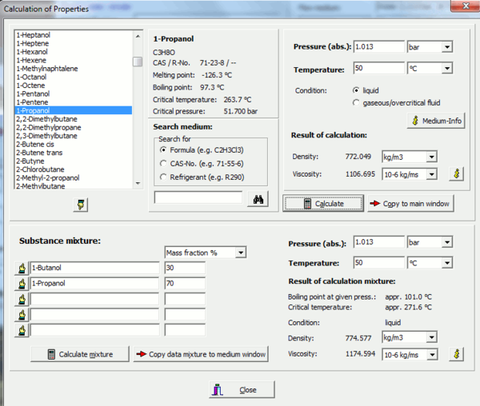Select the Refrigerant search option
This screenshot has width=480, height=406.
coord(163,177)
